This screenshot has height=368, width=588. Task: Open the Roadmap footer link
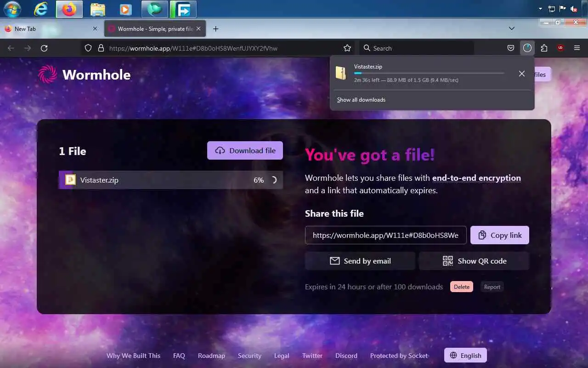click(211, 356)
